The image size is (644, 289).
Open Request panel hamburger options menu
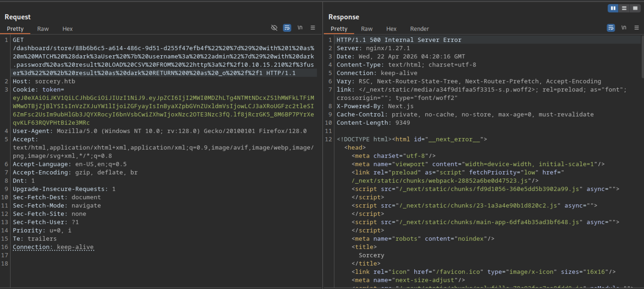(313, 28)
